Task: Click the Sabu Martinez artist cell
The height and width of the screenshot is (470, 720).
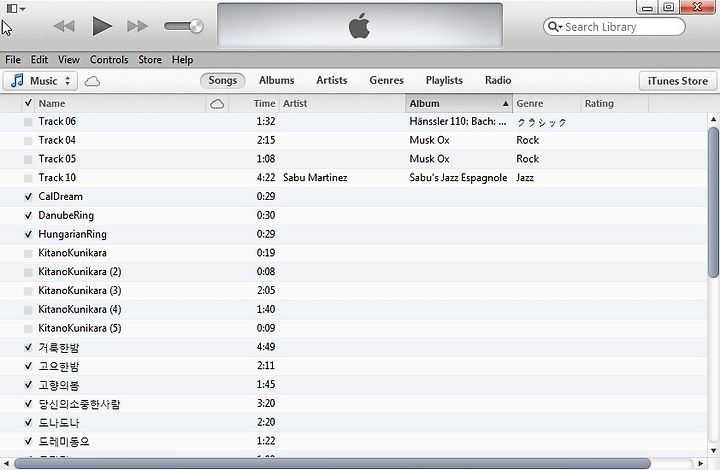Action: coord(315,178)
